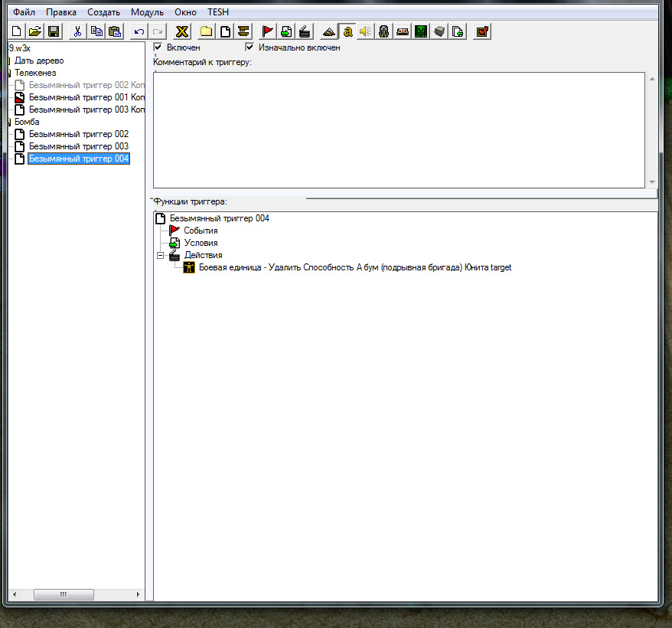This screenshot has height=628, width=672.
Task: Open Sound Editor speaker icon
Action: 366,31
